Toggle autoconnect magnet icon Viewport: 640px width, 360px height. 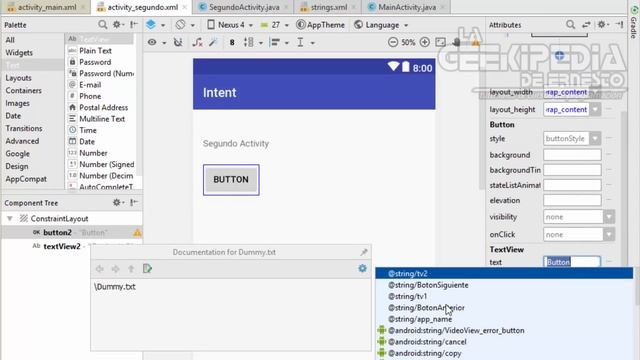(x=178, y=42)
